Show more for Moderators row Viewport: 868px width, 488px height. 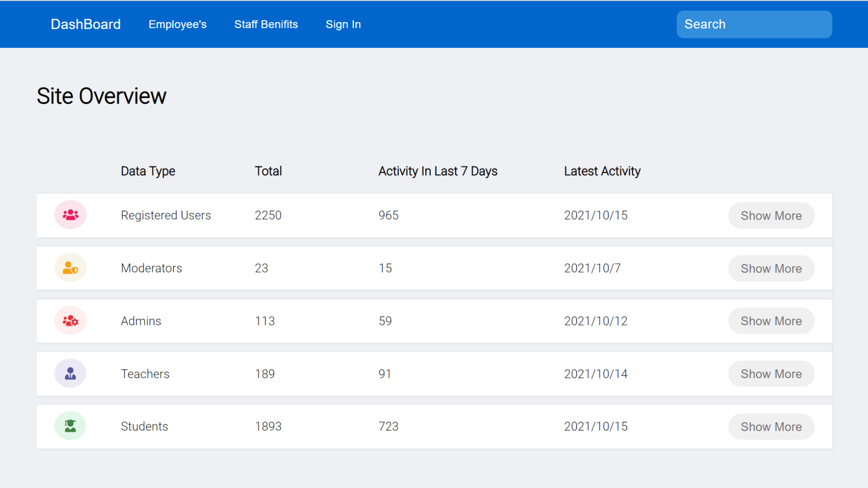click(771, 268)
